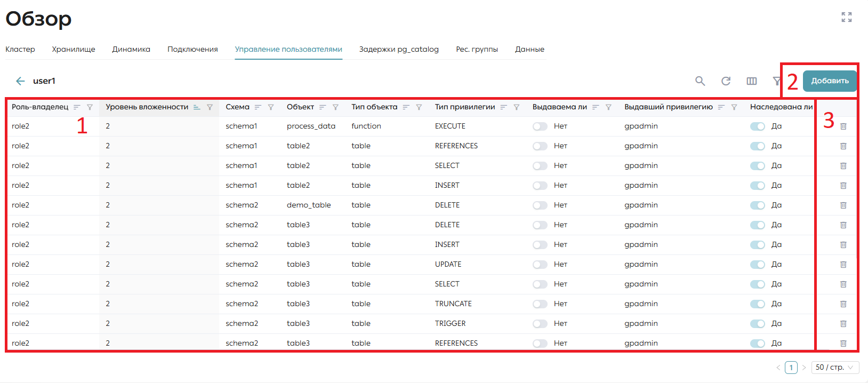Toggle Выдаваема ли for EXECUTE row
Image resolution: width=868 pixels, height=383 pixels.
(540, 126)
